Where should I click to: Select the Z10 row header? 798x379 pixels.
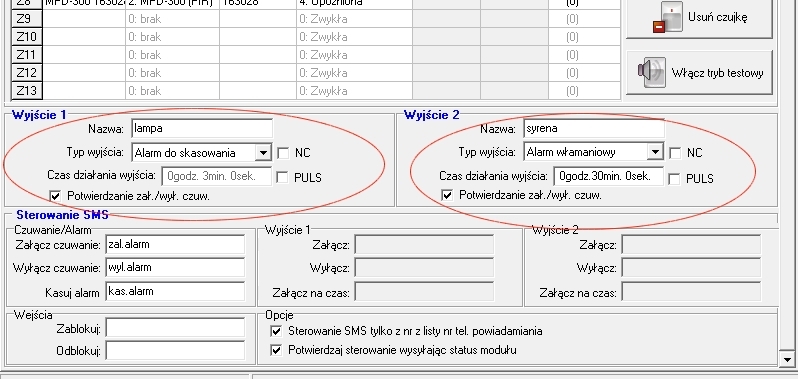coord(26,37)
